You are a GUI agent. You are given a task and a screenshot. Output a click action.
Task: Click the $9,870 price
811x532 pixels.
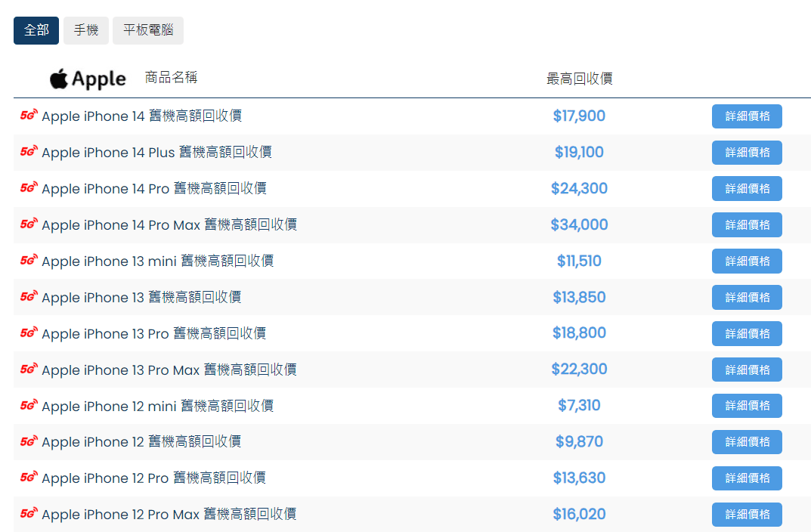(x=579, y=441)
